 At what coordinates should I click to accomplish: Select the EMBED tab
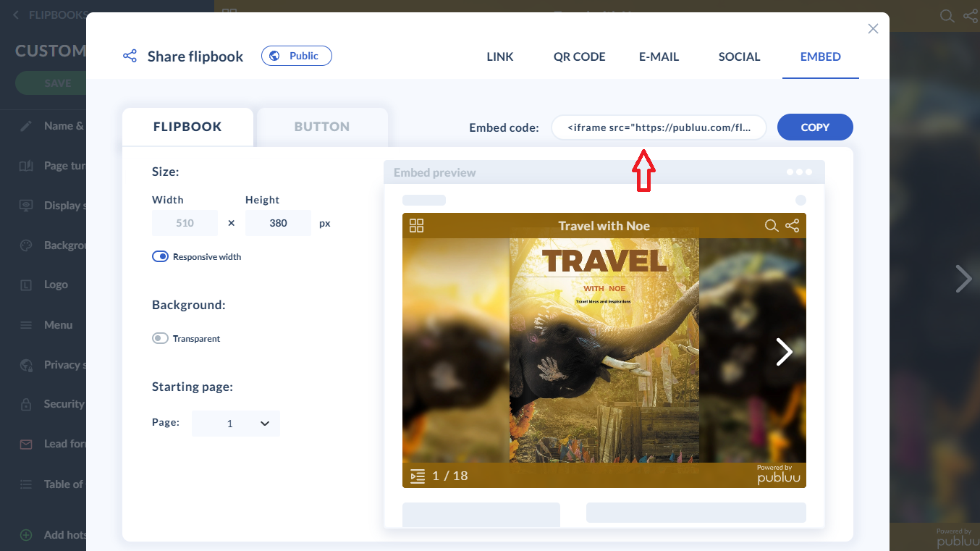pyautogui.click(x=821, y=56)
